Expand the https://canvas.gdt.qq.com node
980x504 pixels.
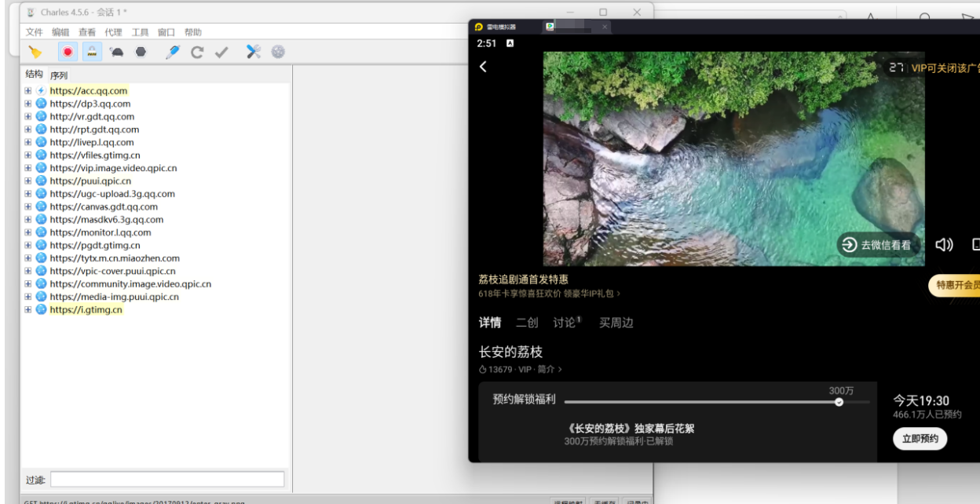click(x=28, y=206)
